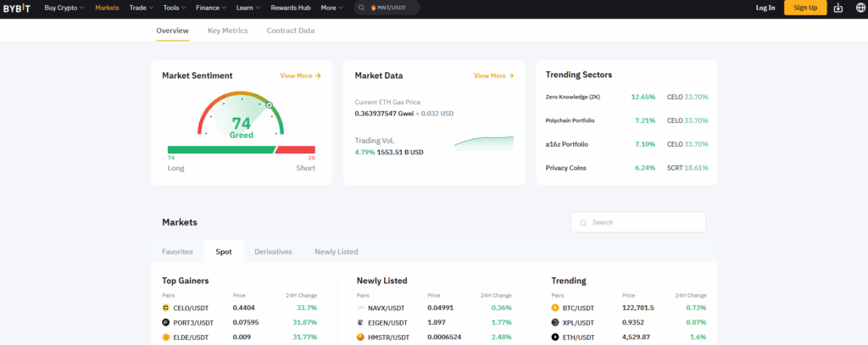Switch to the Key Metrics tab
This screenshot has height=345, width=868.
[x=227, y=31]
